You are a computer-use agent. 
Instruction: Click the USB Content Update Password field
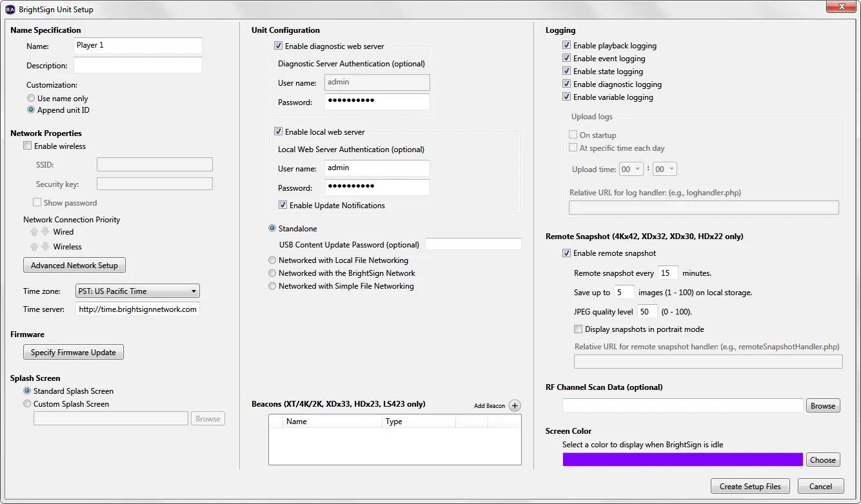click(473, 244)
